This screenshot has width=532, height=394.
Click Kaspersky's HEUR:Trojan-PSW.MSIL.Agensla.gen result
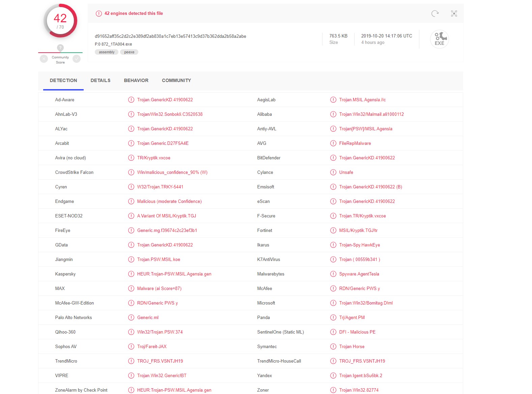174,274
